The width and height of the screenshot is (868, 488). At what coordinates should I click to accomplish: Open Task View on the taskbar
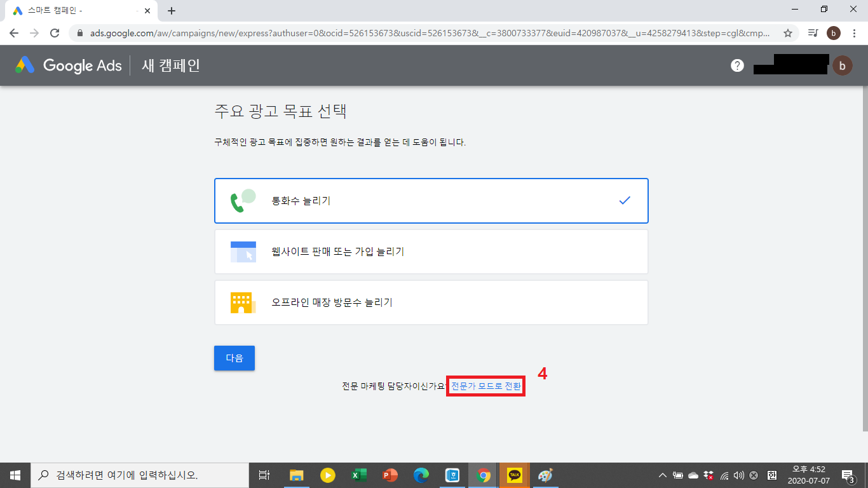(x=264, y=475)
